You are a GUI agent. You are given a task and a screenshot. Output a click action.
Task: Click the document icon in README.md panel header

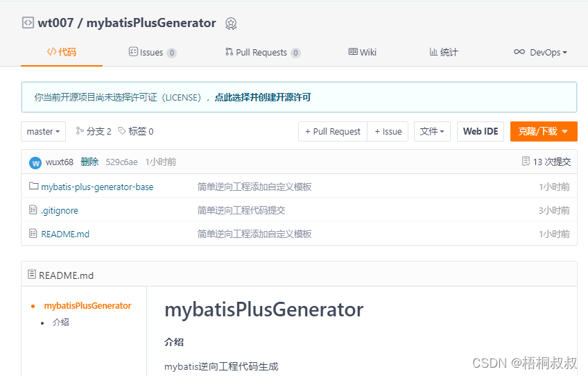coord(32,274)
